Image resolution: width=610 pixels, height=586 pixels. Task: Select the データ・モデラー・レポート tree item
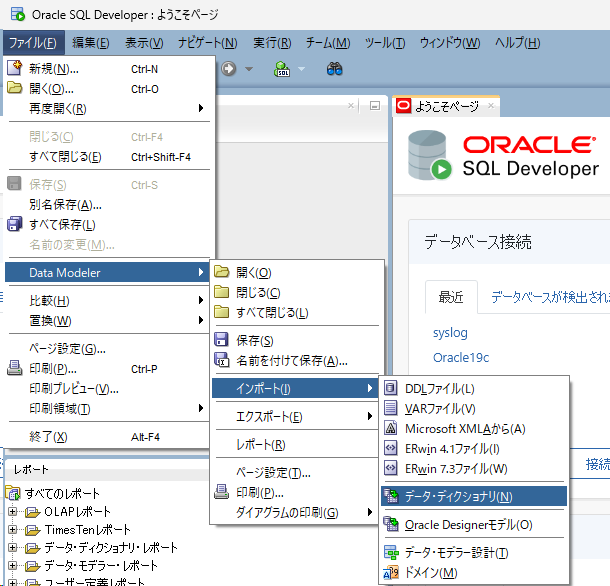point(101,565)
